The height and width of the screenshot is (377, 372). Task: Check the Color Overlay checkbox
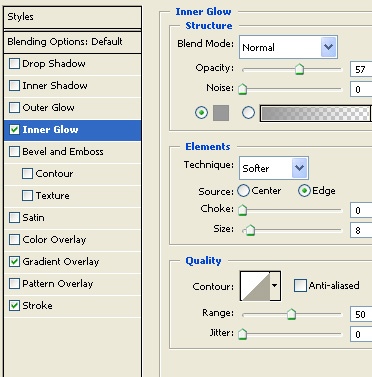(14, 239)
